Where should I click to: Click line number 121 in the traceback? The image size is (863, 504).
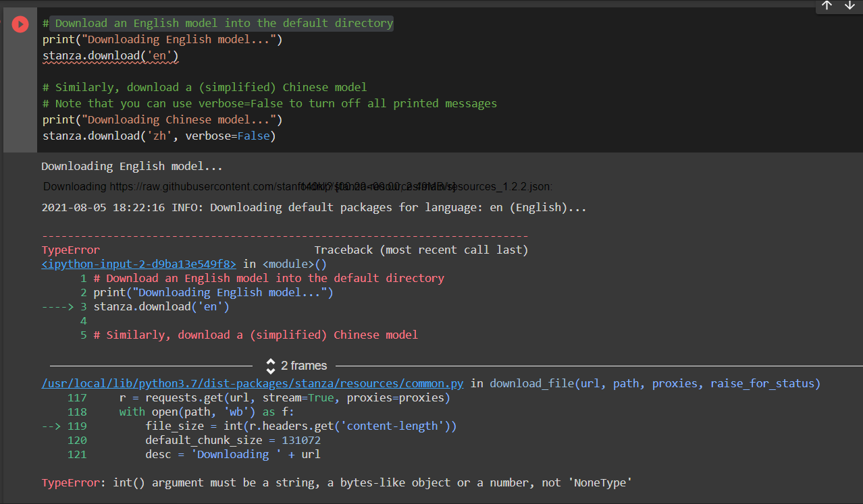77,453
